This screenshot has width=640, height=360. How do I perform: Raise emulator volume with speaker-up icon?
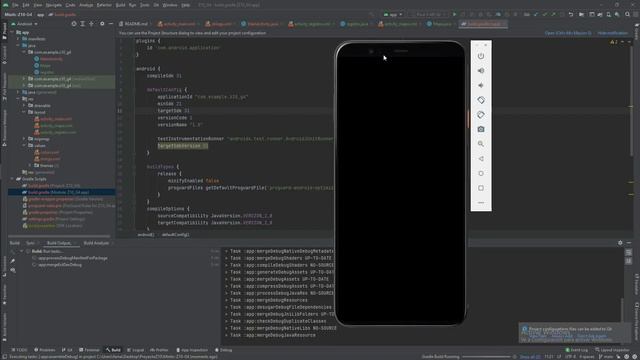coord(481,71)
